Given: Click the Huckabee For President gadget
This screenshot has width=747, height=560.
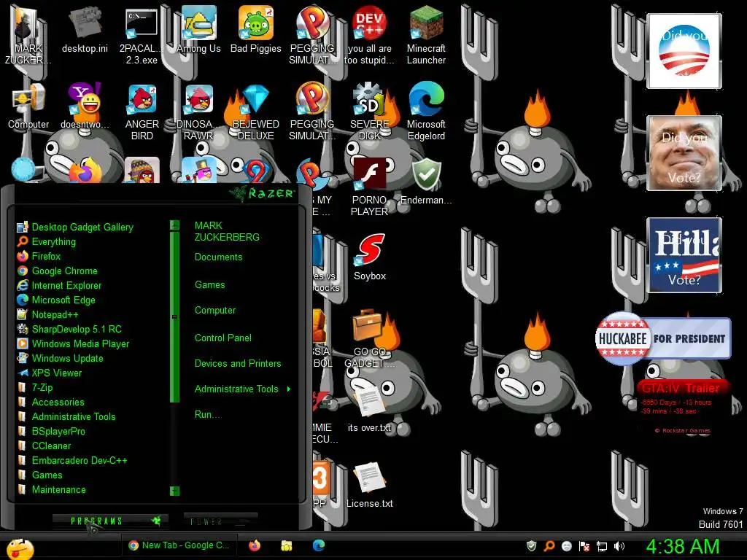Looking at the screenshot, I should (662, 338).
